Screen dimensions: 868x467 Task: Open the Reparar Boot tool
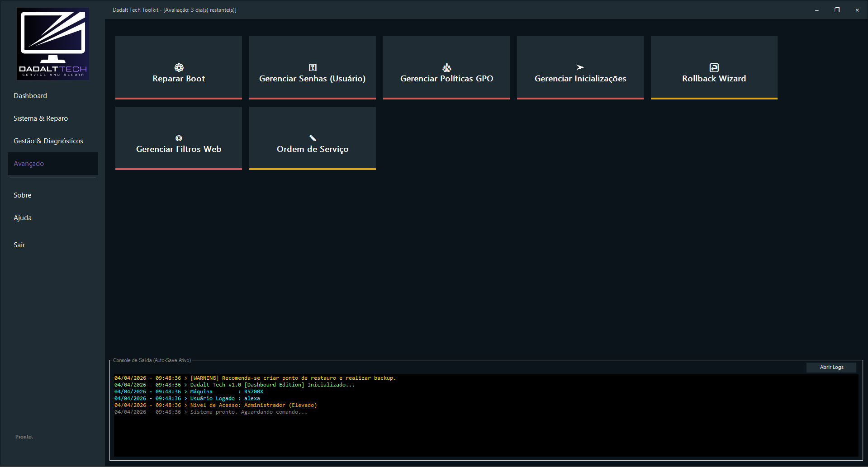[179, 68]
